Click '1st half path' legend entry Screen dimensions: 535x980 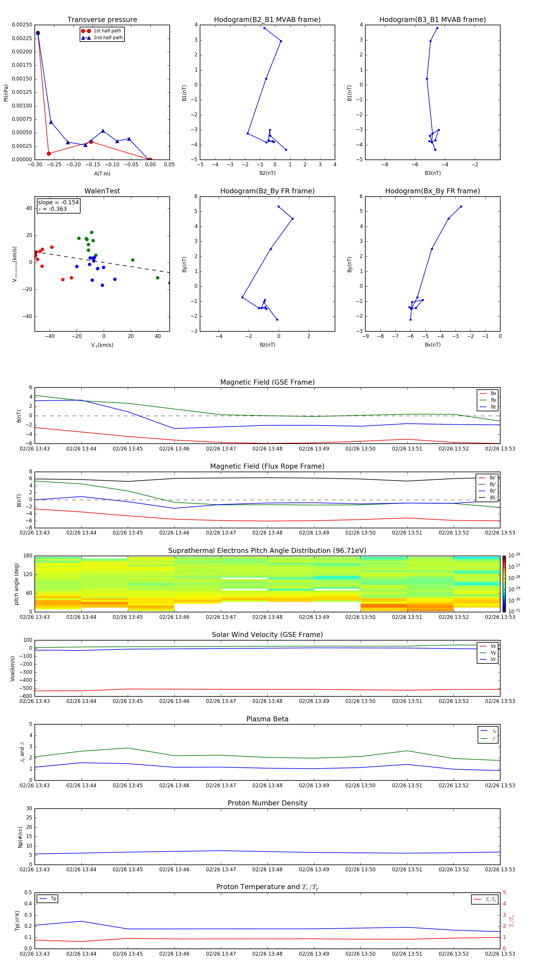(102, 31)
